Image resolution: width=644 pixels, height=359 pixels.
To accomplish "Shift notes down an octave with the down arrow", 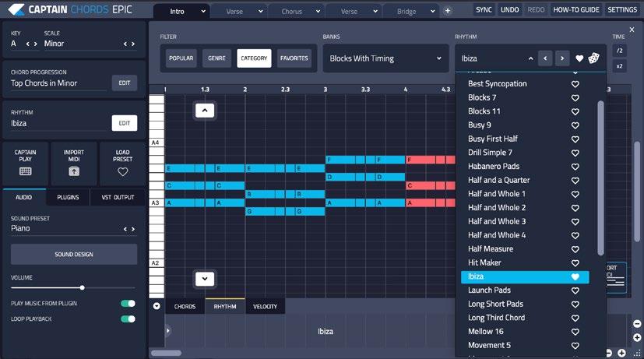I will [x=205, y=279].
